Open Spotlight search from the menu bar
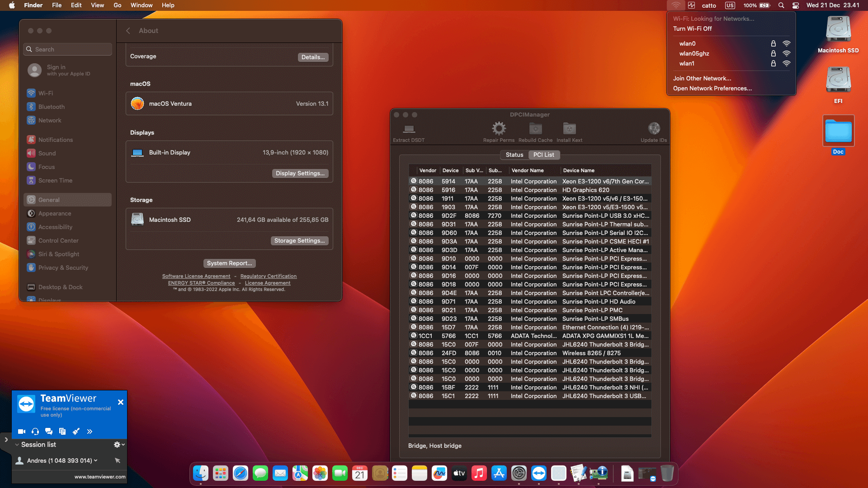The height and width of the screenshot is (488, 868). tap(781, 5)
